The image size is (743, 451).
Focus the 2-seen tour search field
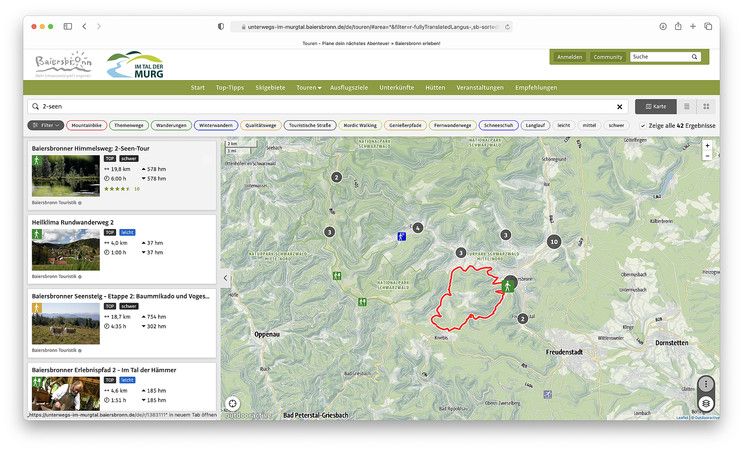pos(327,107)
